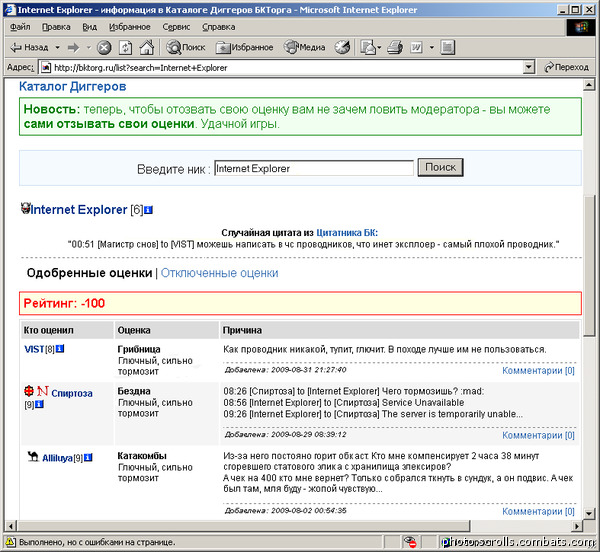Open the History toolbar icon
This screenshot has height=552, width=600.
click(x=342, y=47)
